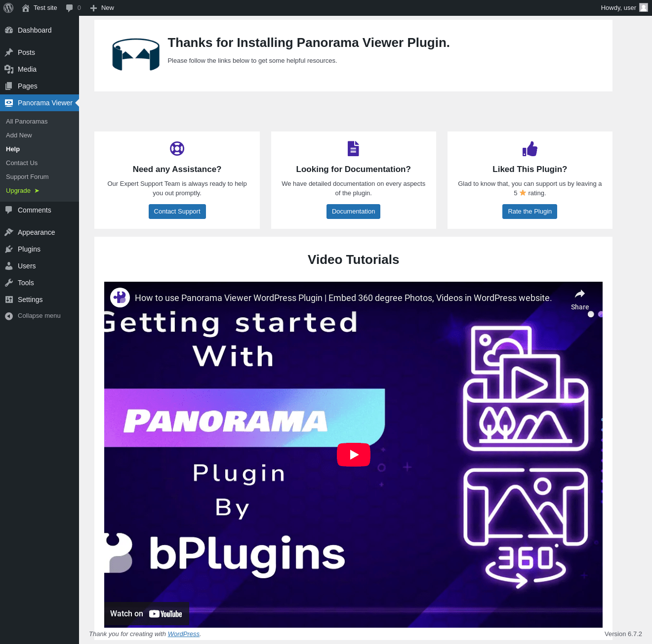
Task: Click the plus icon next to New
Action: click(93, 8)
